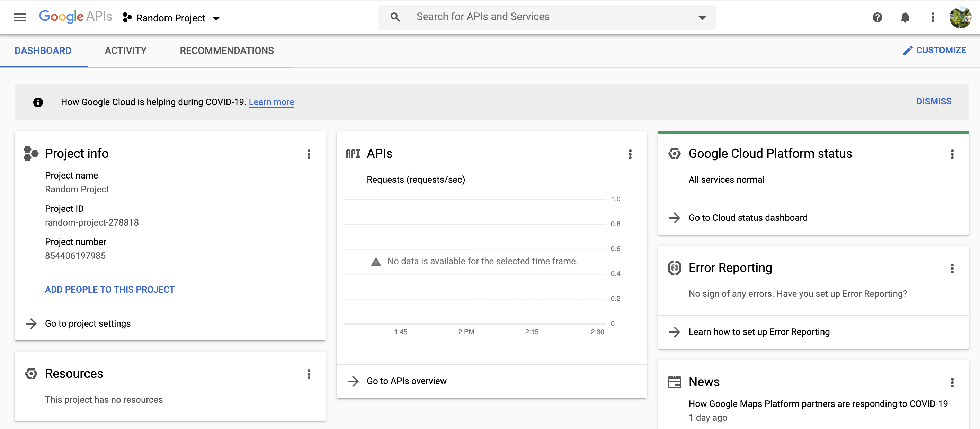Click the arrow beside Go to APIs overview
Image resolution: width=980 pixels, height=429 pixels.
[353, 381]
